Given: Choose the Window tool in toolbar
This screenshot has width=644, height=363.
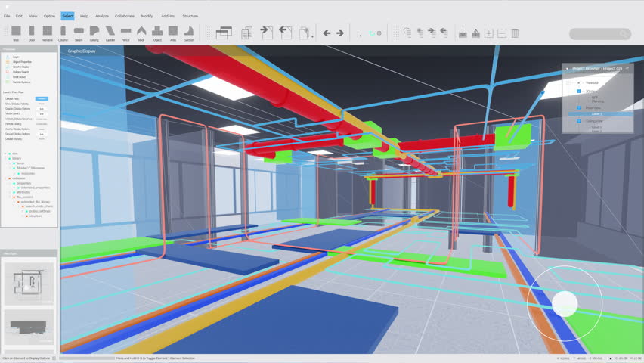Looking at the screenshot, I should (48, 32).
